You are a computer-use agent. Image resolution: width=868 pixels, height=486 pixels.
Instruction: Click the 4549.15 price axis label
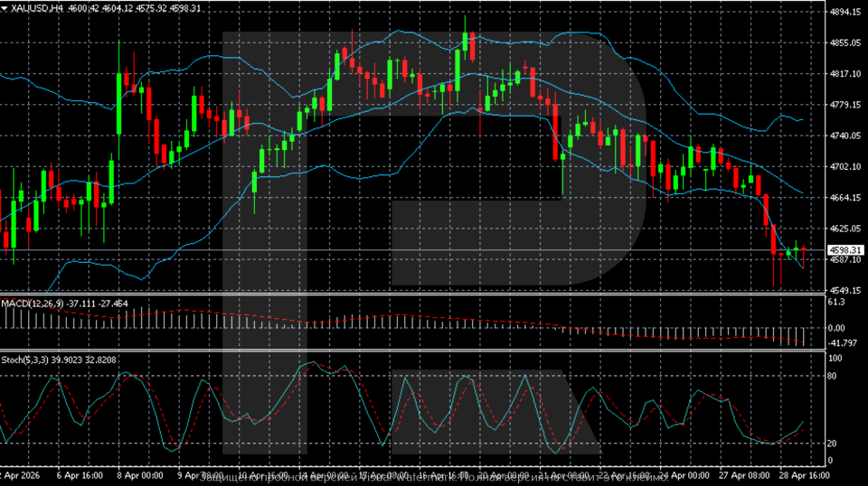pyautogui.click(x=843, y=290)
